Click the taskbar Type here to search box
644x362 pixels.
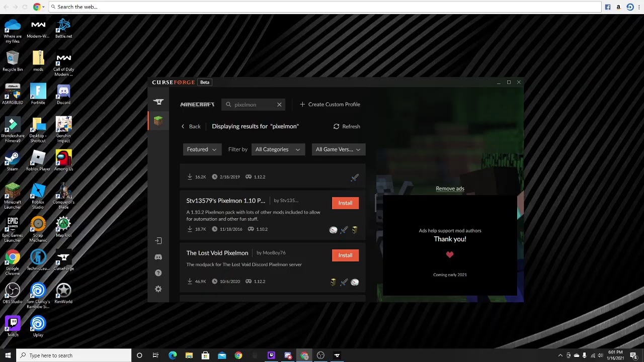pos(73,355)
